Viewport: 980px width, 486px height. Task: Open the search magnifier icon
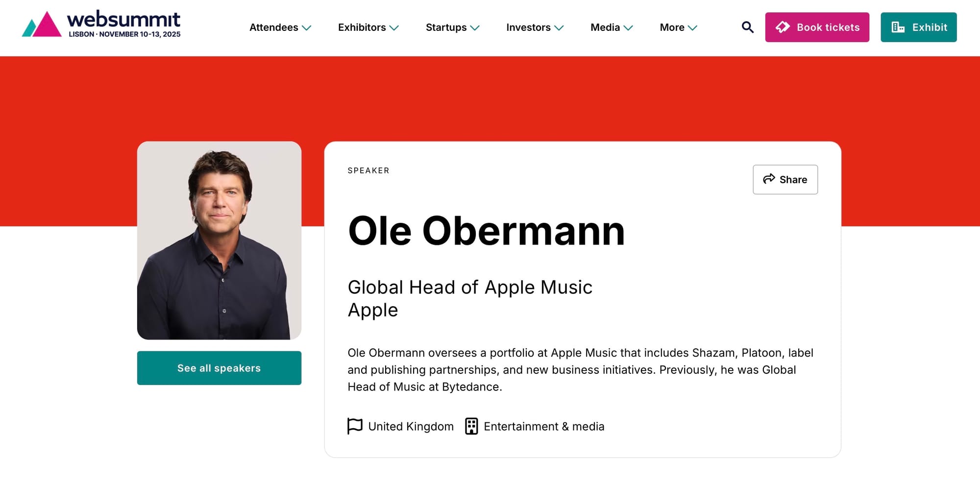(x=747, y=27)
